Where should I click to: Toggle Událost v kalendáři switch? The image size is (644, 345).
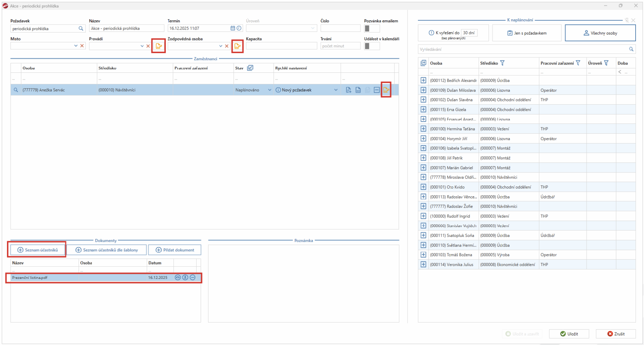point(371,46)
